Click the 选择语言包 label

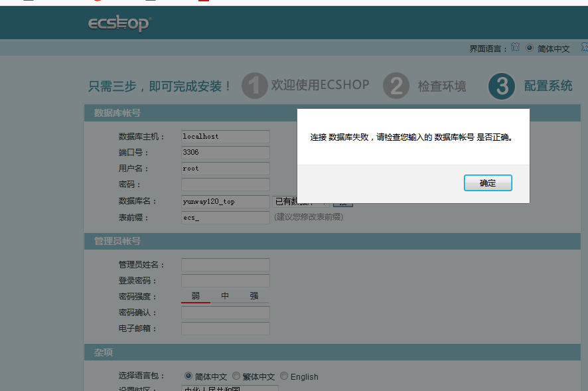click(x=141, y=376)
